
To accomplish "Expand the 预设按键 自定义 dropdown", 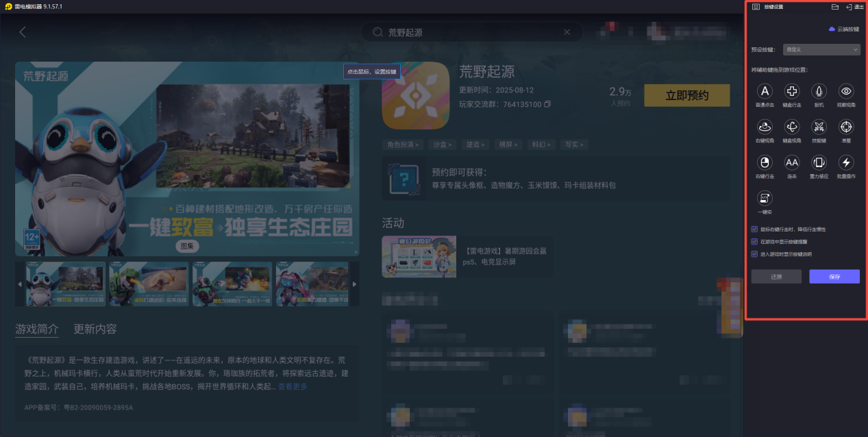I will [x=821, y=49].
